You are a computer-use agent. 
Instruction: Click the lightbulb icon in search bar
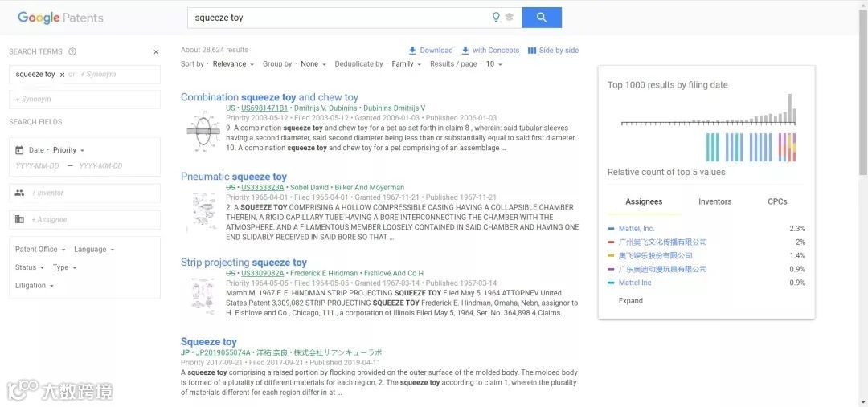click(x=496, y=17)
